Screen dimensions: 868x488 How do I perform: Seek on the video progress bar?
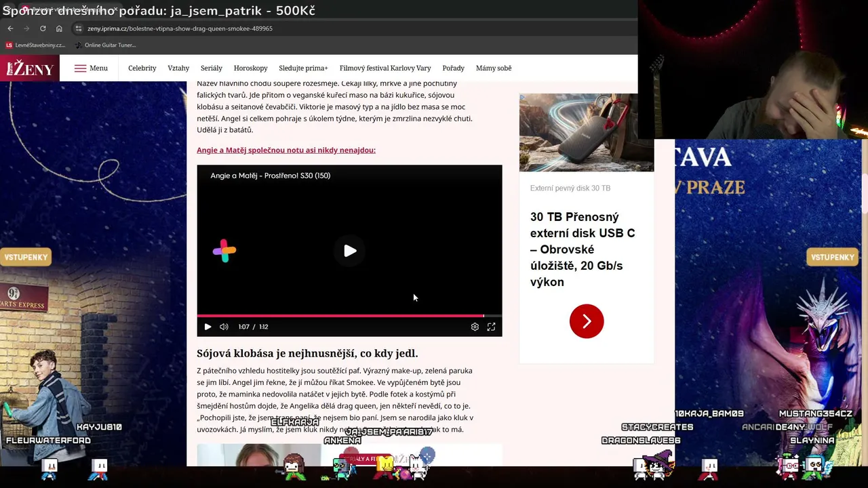pos(349,316)
